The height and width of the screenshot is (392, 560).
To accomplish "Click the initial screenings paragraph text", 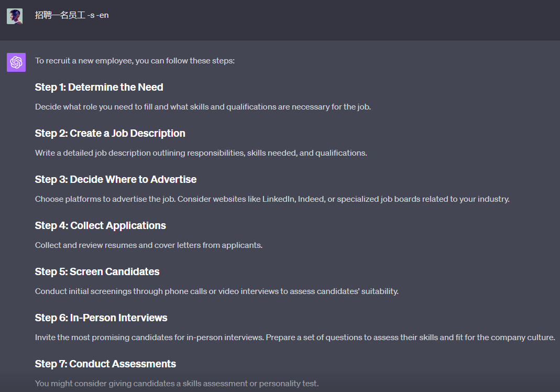I will pyautogui.click(x=216, y=291).
